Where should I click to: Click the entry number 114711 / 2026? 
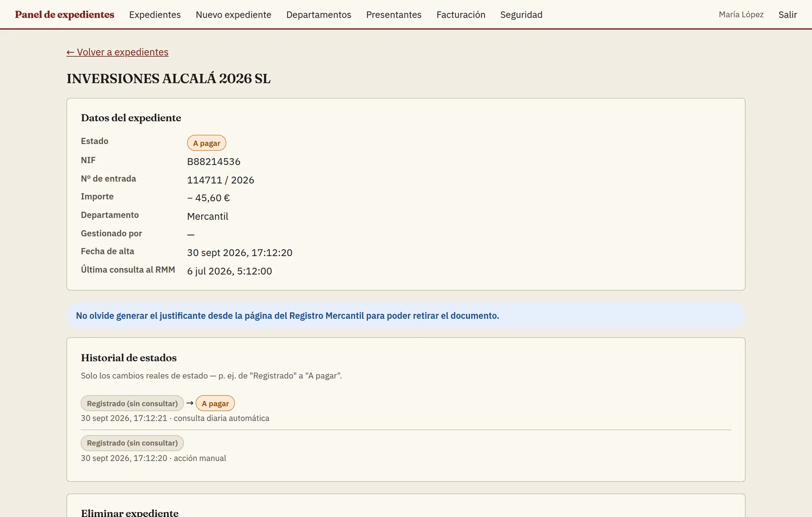tap(221, 180)
